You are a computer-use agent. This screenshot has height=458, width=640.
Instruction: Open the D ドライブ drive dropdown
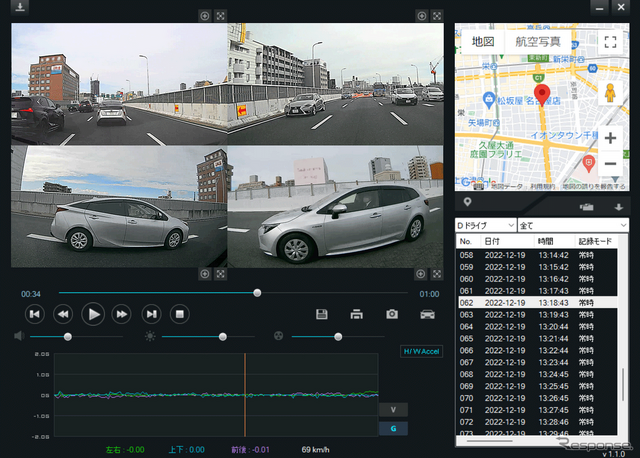pyautogui.click(x=486, y=225)
